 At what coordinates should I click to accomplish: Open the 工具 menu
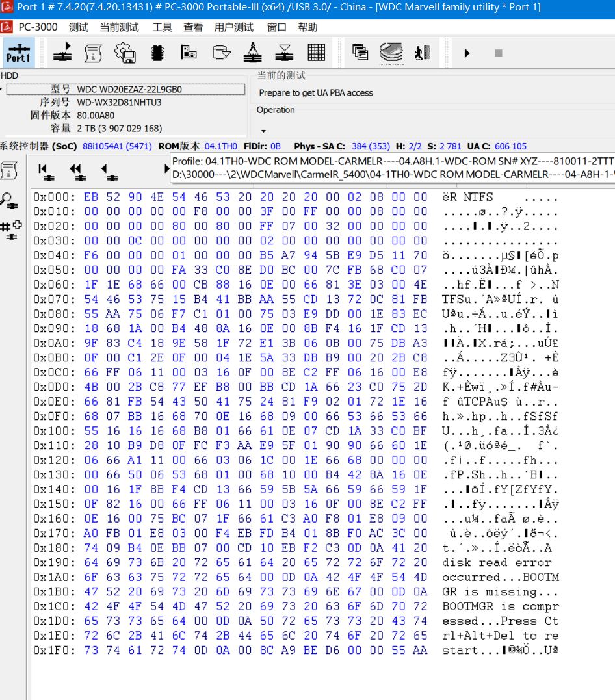[162, 27]
